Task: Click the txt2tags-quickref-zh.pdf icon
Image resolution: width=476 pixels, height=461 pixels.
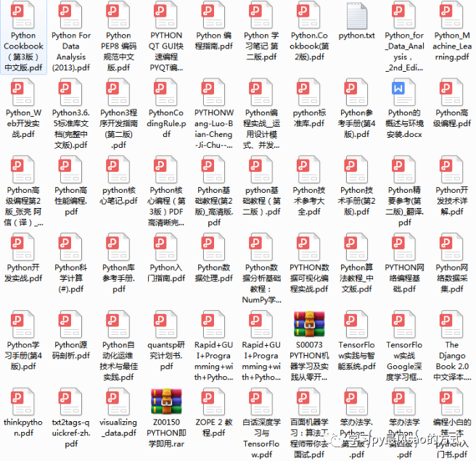Action: (x=70, y=402)
